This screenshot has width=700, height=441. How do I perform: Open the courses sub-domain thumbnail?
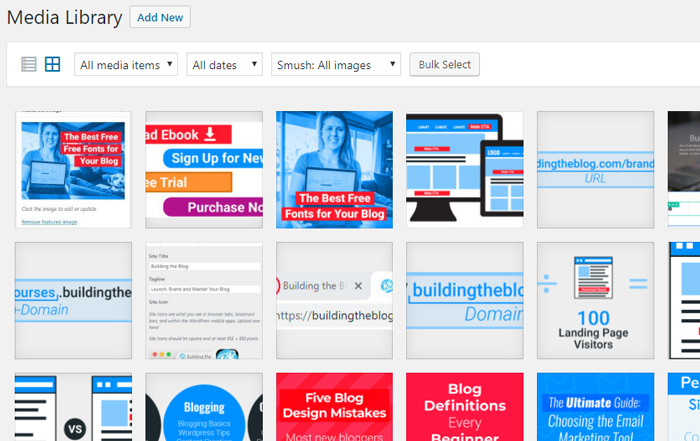pyautogui.click(x=73, y=300)
